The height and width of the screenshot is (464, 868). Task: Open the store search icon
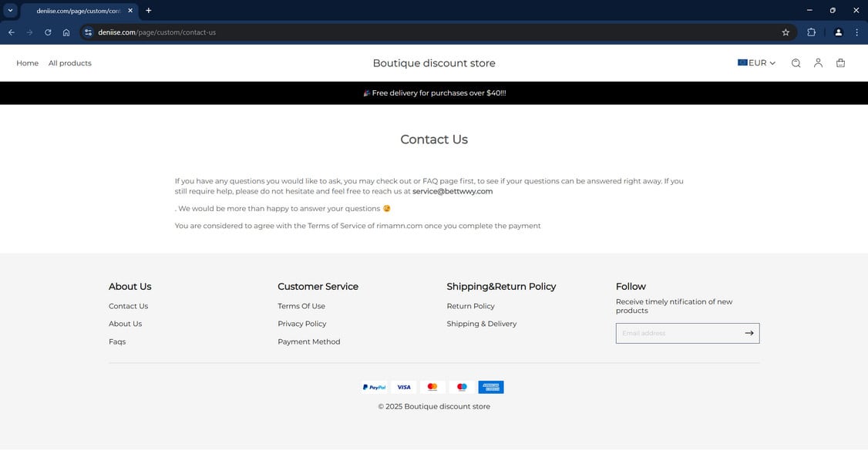tap(796, 63)
